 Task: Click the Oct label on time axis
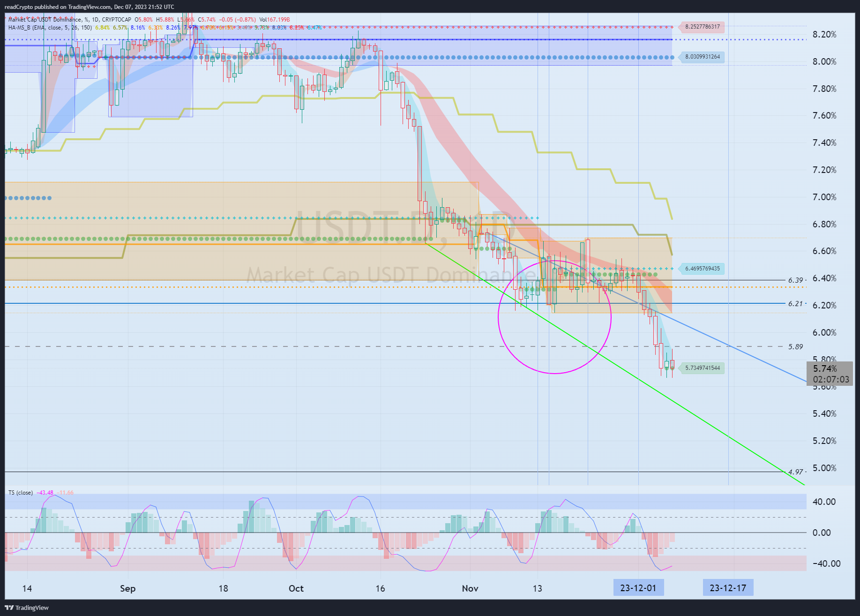pos(296,588)
